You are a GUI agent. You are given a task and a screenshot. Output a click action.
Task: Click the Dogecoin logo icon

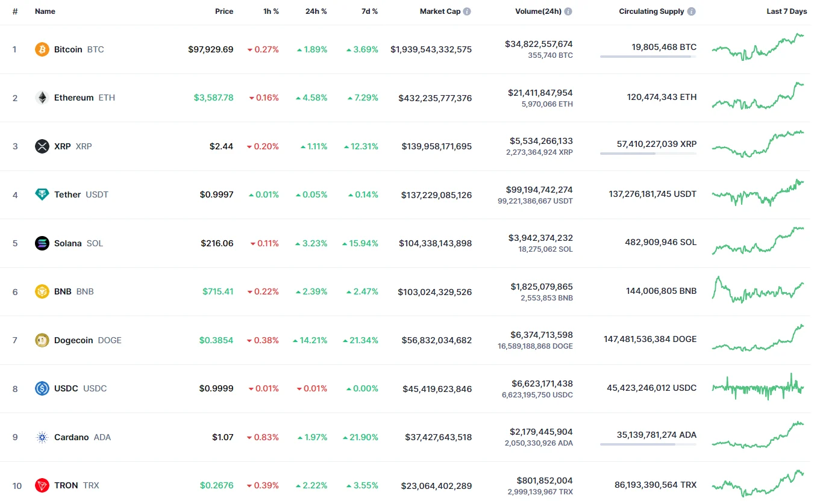click(x=42, y=340)
